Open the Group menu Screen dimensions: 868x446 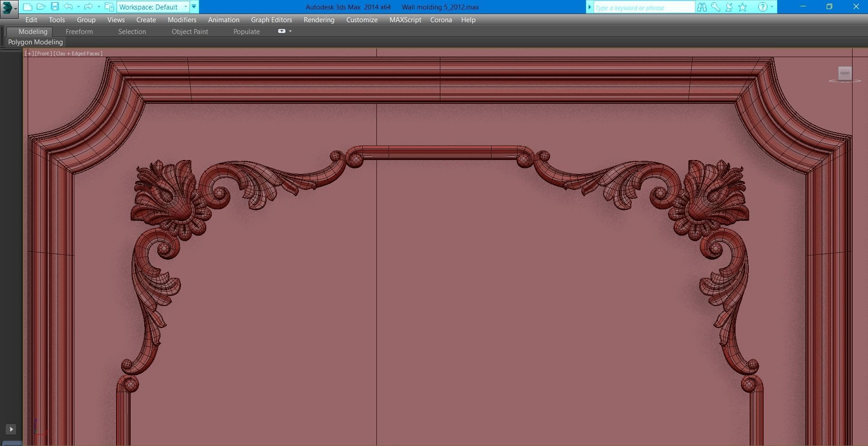pyautogui.click(x=86, y=20)
